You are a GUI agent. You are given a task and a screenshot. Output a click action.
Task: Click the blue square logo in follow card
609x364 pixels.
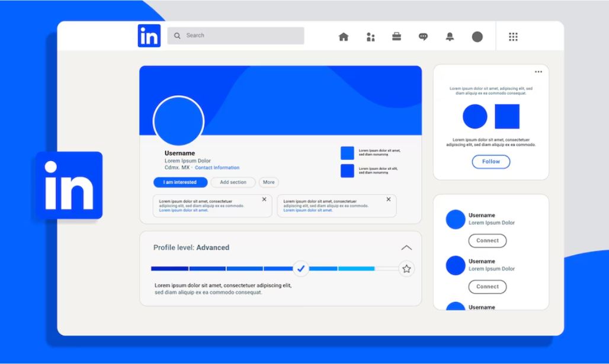507,117
